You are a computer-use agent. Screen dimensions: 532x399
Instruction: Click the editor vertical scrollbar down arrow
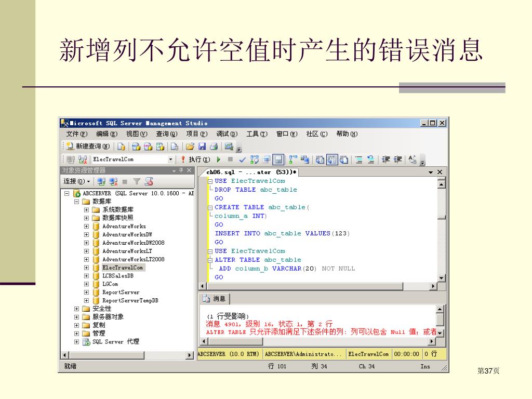pyautogui.click(x=441, y=278)
